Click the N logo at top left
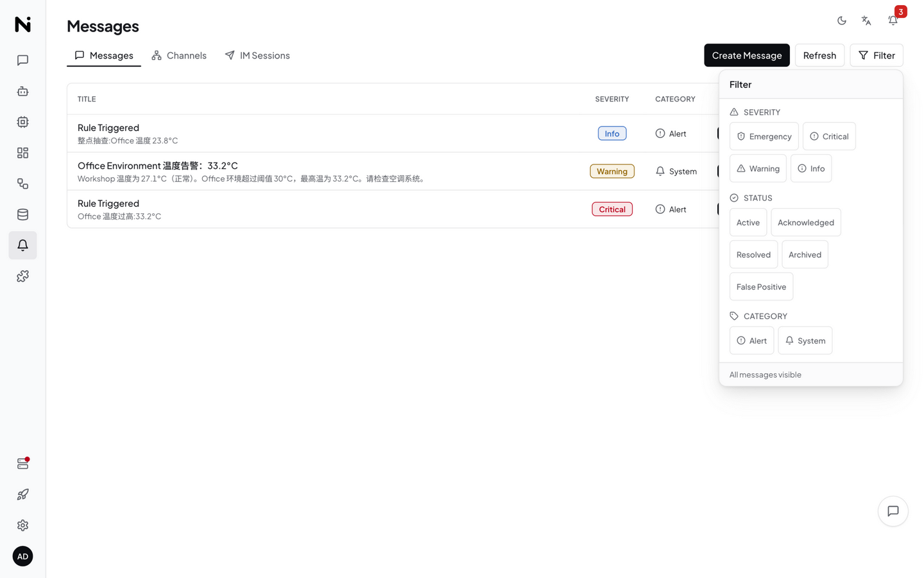The width and height of the screenshot is (924, 578). (x=22, y=24)
